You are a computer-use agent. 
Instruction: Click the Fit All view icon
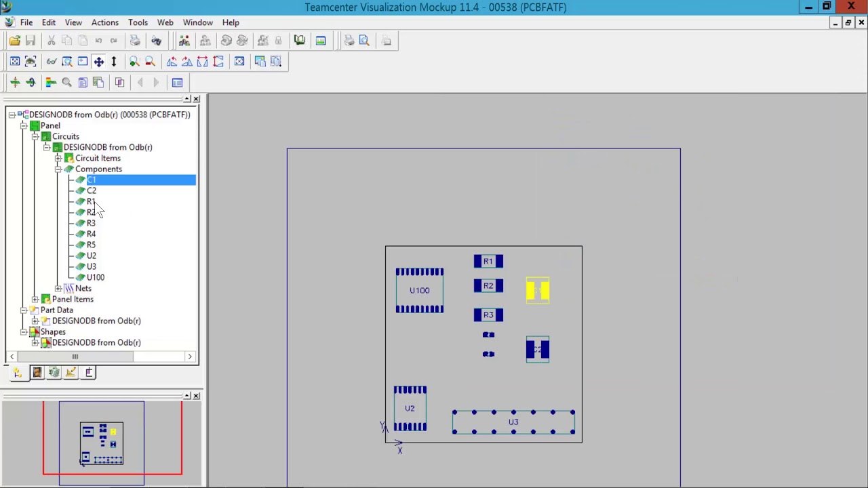click(14, 62)
